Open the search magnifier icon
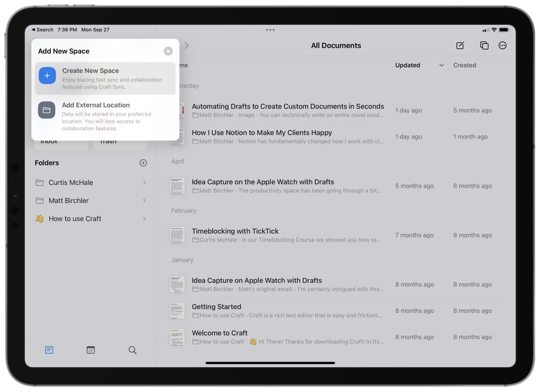This screenshot has width=541, height=392. 133,350
